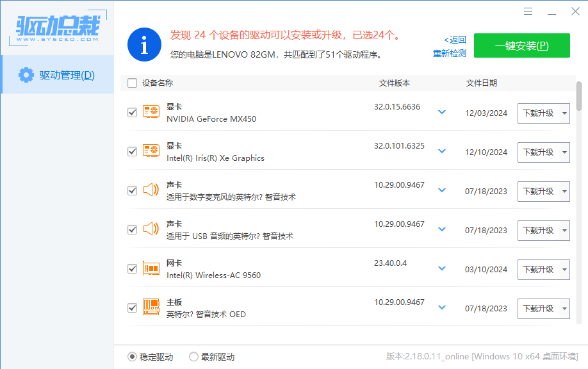Click the blue info icon in the header

coord(144,44)
